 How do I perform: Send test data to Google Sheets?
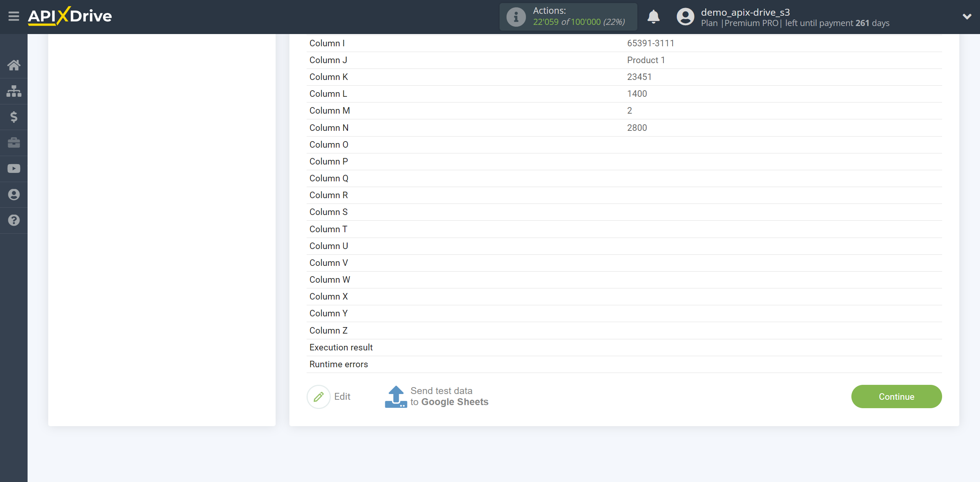coord(449,396)
